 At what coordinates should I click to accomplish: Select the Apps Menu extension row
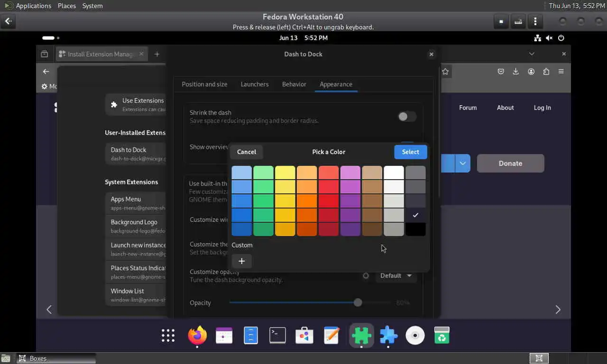[136, 203]
